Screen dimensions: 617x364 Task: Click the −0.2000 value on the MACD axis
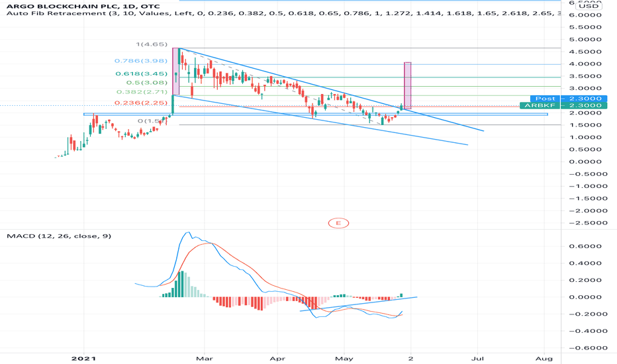585,314
